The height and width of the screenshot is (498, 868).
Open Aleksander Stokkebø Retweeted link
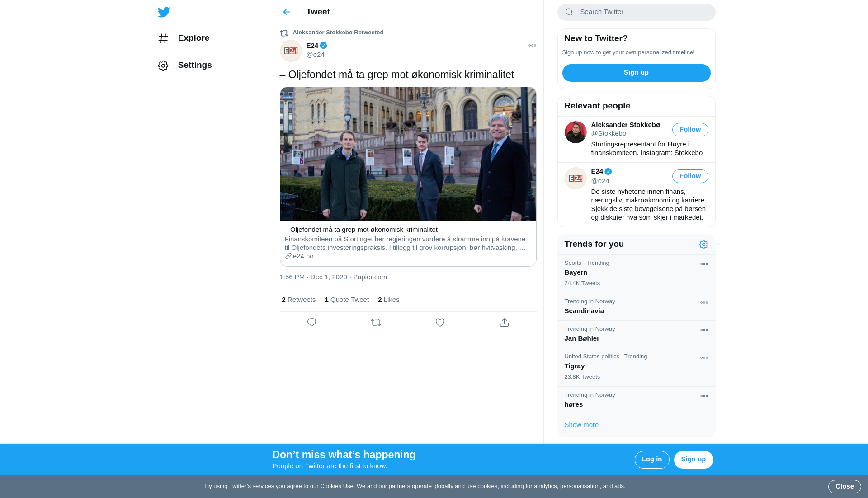click(338, 33)
